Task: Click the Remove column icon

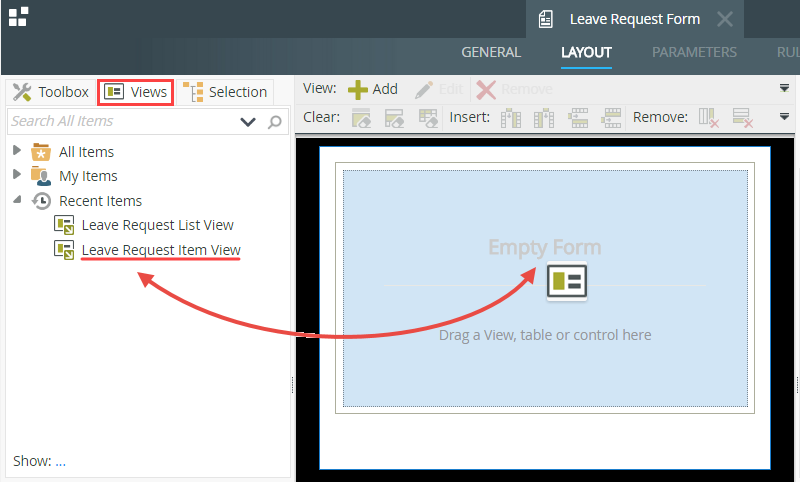Action: coord(709,118)
